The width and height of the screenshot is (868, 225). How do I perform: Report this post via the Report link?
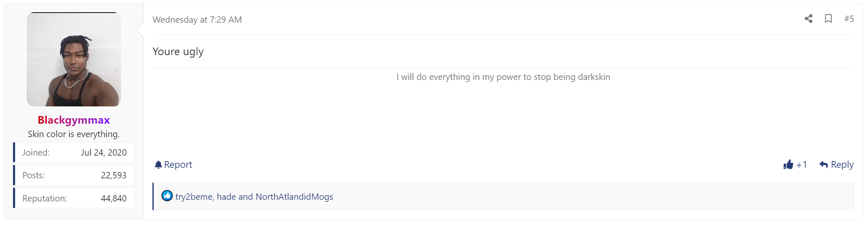point(178,165)
